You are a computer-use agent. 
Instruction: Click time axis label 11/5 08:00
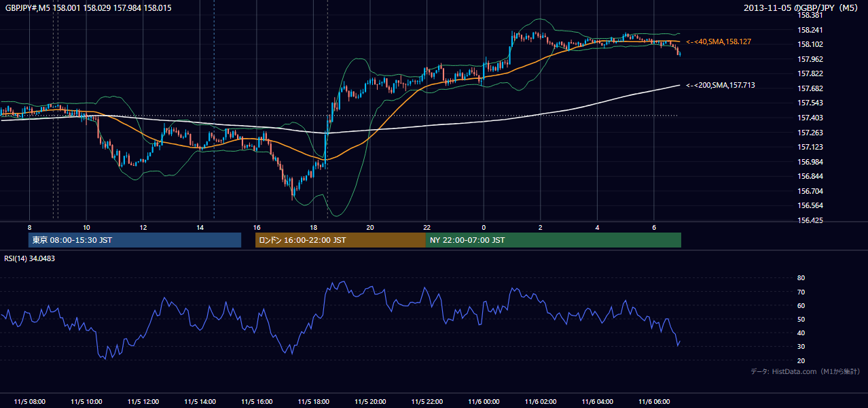(x=29, y=401)
